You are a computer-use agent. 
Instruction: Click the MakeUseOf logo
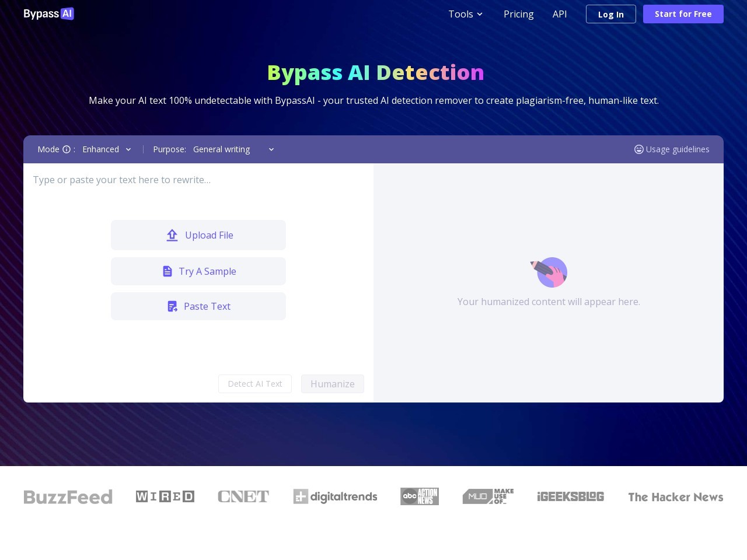click(488, 496)
